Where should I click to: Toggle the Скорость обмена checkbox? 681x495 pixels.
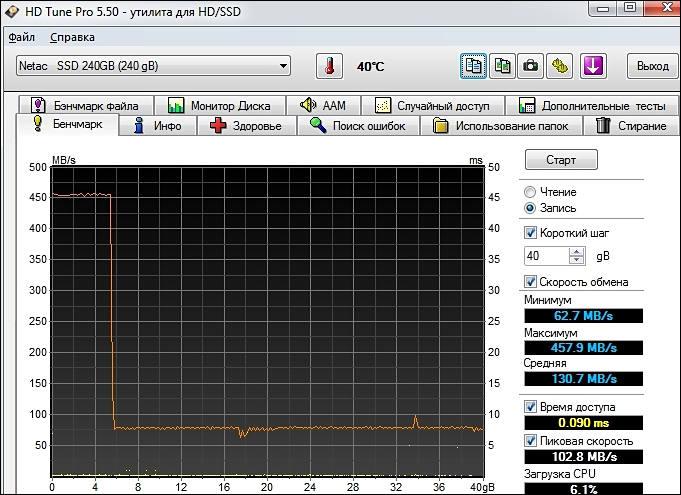530,282
